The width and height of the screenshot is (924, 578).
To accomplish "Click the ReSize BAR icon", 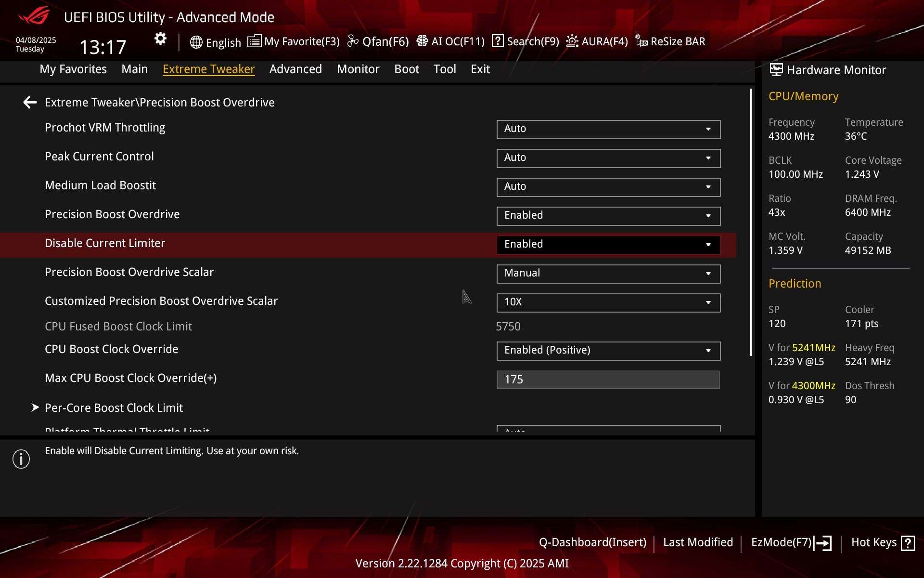I will 641,41.
